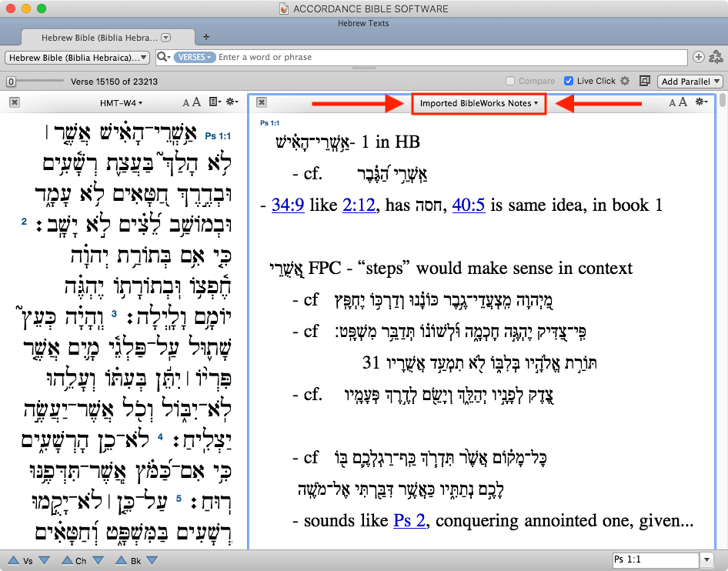Click the horizontal grip handle below the search bar
This screenshot has width=728, height=571.
pyautogui.click(x=364, y=68)
